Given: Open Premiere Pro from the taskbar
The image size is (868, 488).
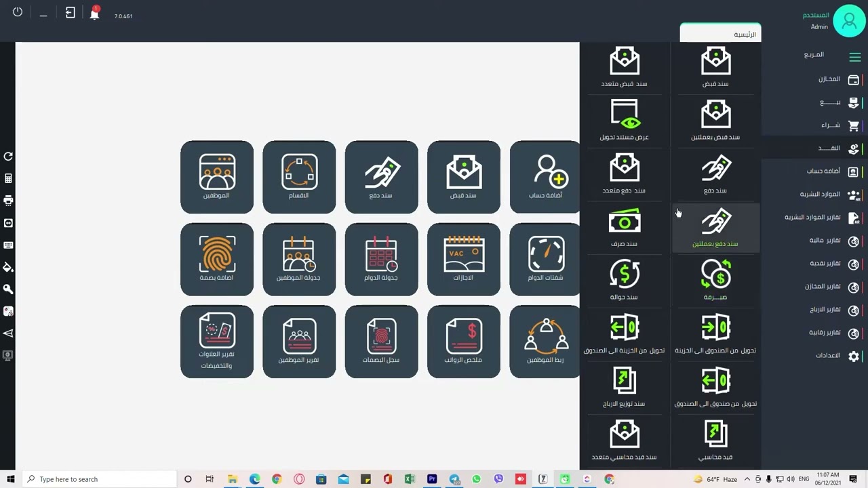Looking at the screenshot, I should pyautogui.click(x=432, y=479).
